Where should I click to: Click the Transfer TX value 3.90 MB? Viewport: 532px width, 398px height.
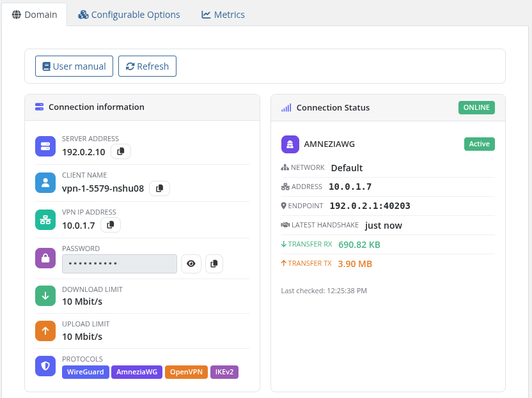tap(355, 264)
